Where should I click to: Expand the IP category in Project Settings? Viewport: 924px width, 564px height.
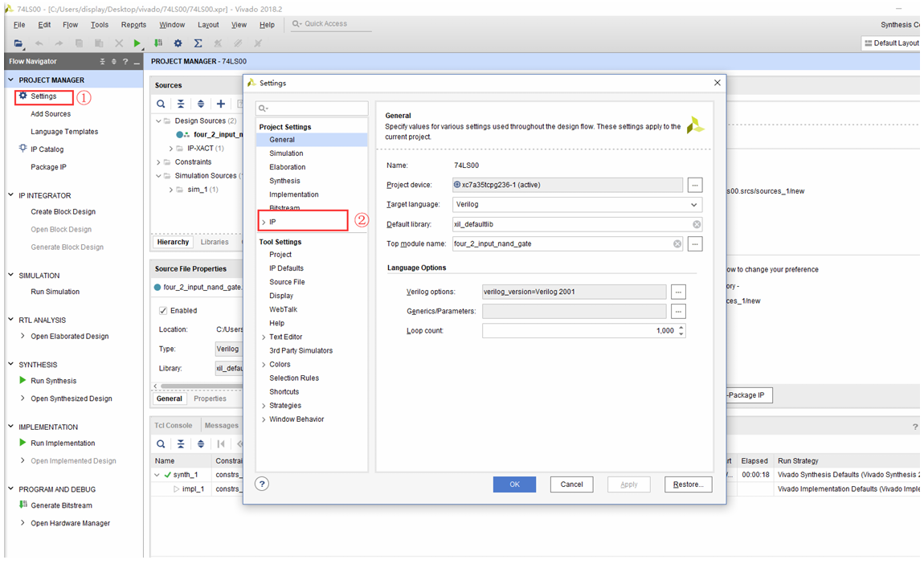tap(264, 223)
